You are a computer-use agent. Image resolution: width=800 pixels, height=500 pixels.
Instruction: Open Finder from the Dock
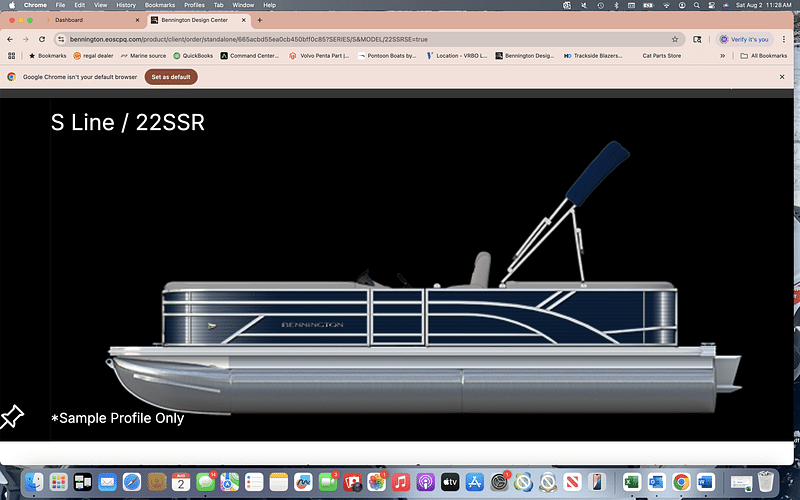click(x=34, y=482)
